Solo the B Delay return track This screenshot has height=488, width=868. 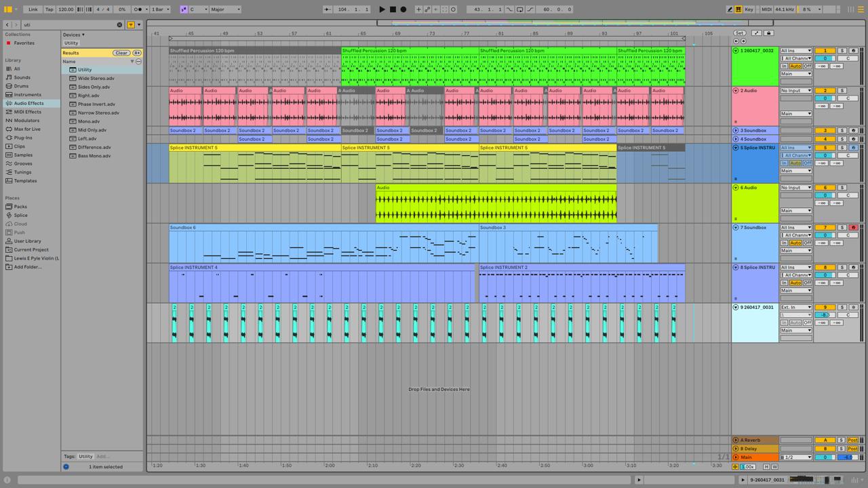[x=842, y=449]
